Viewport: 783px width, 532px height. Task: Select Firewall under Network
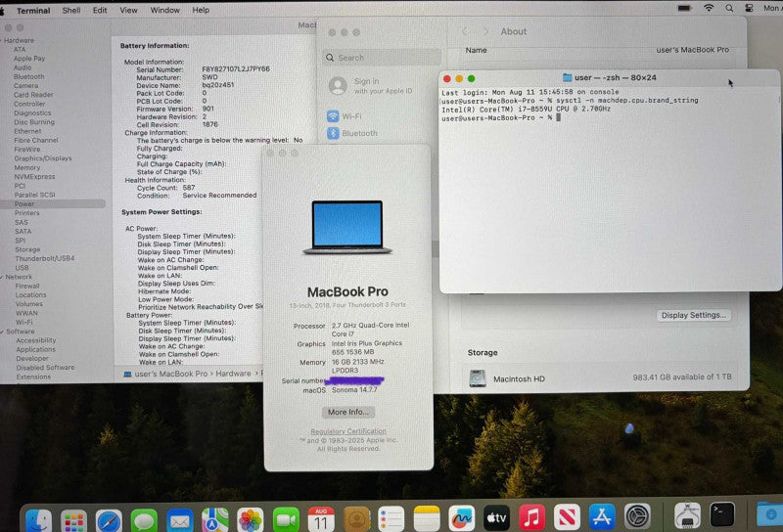(x=27, y=286)
